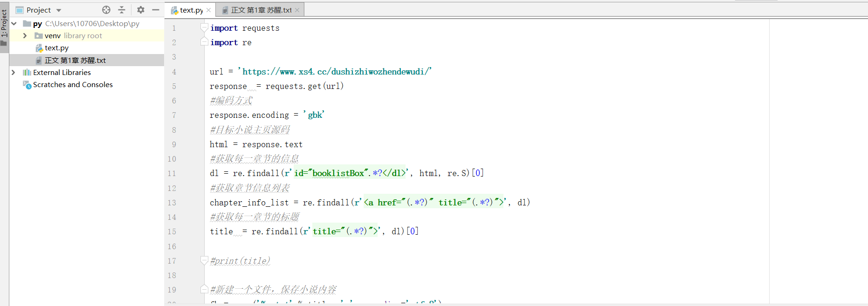
Task: Hide the Project panel with the minus icon
Action: coord(156,10)
